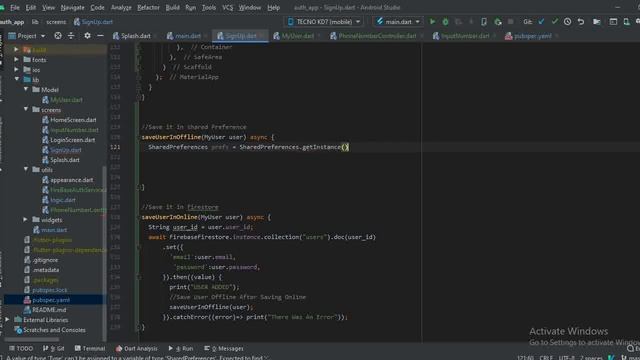This screenshot has width=640, height=360.
Task: Start debugging with the green bug icon
Action: (x=445, y=22)
